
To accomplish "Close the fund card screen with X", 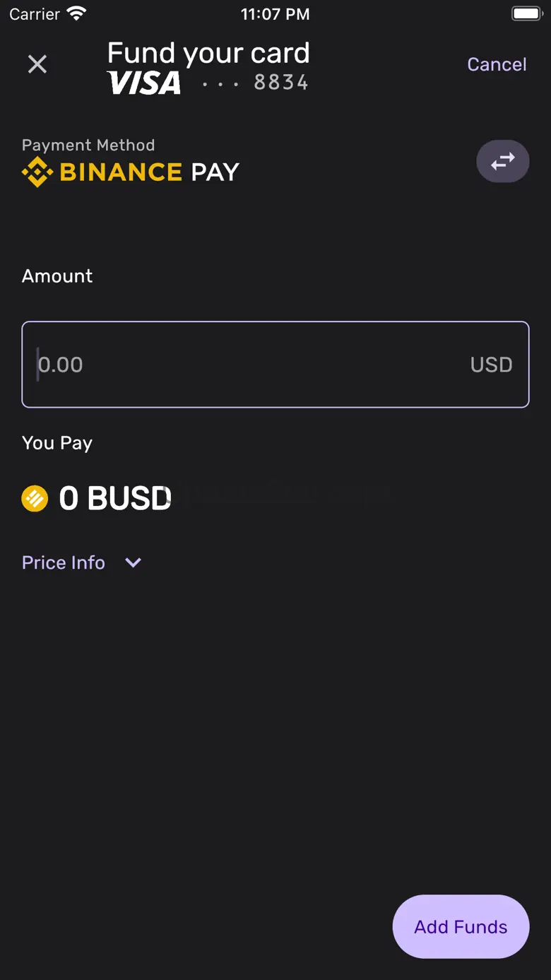I will point(37,64).
